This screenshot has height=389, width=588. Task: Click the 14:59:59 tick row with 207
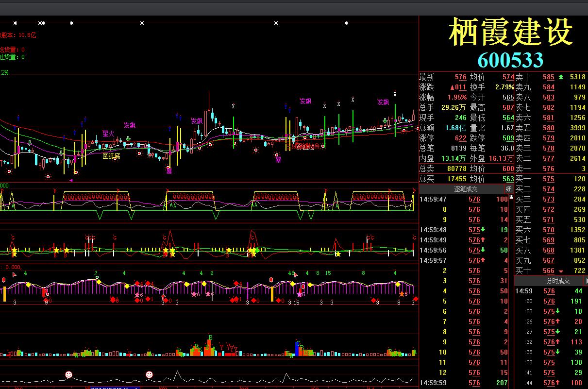[464, 383]
